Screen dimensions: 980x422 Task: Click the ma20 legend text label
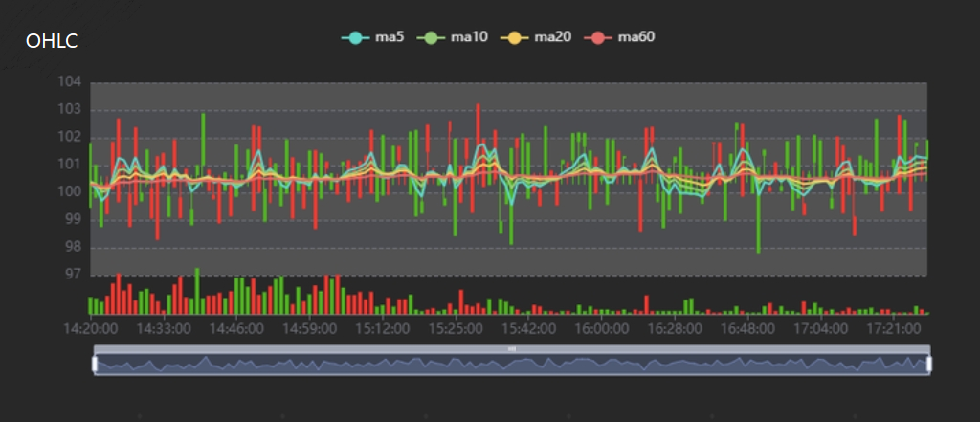coord(552,37)
